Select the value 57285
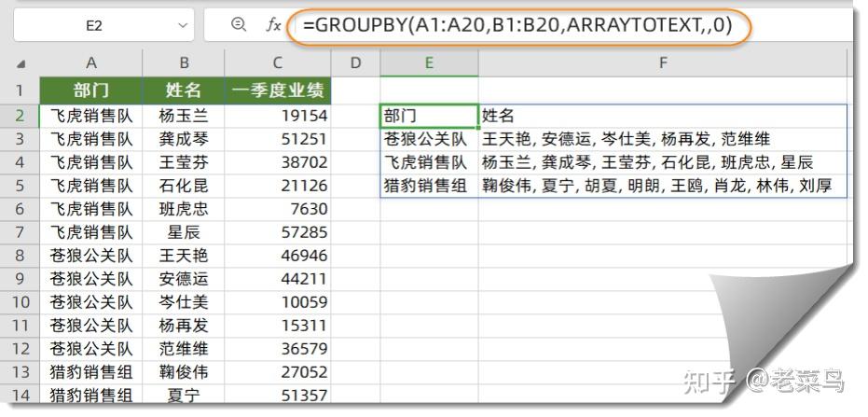This screenshot has height=417, width=868. (278, 232)
